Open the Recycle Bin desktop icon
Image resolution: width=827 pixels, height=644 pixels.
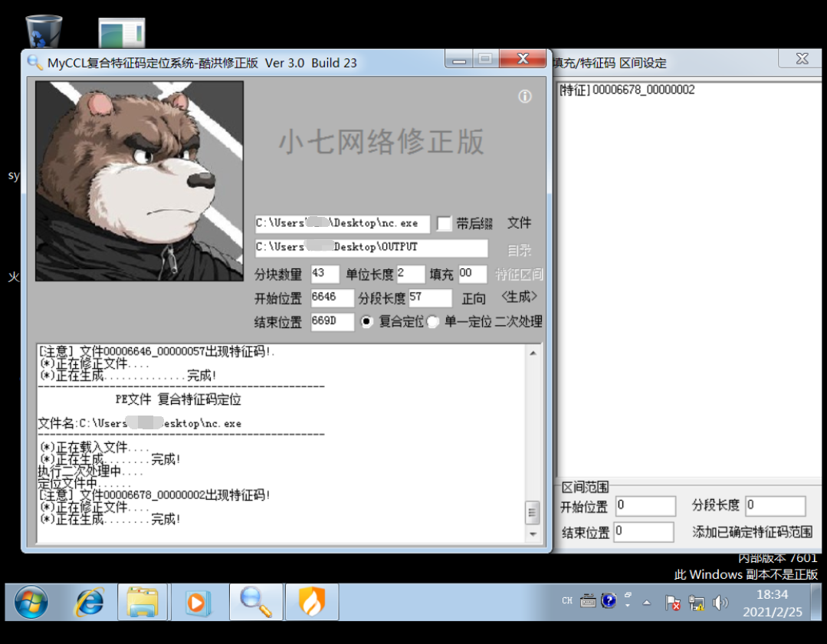(44, 31)
